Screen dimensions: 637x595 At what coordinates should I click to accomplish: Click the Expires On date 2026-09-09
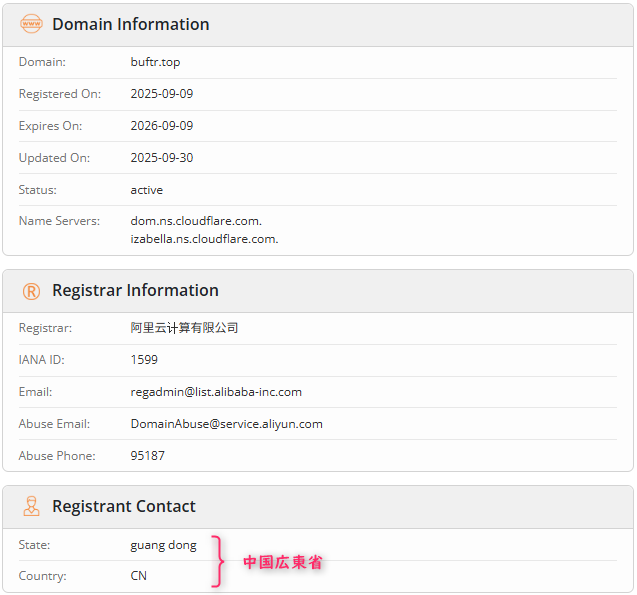pos(162,126)
